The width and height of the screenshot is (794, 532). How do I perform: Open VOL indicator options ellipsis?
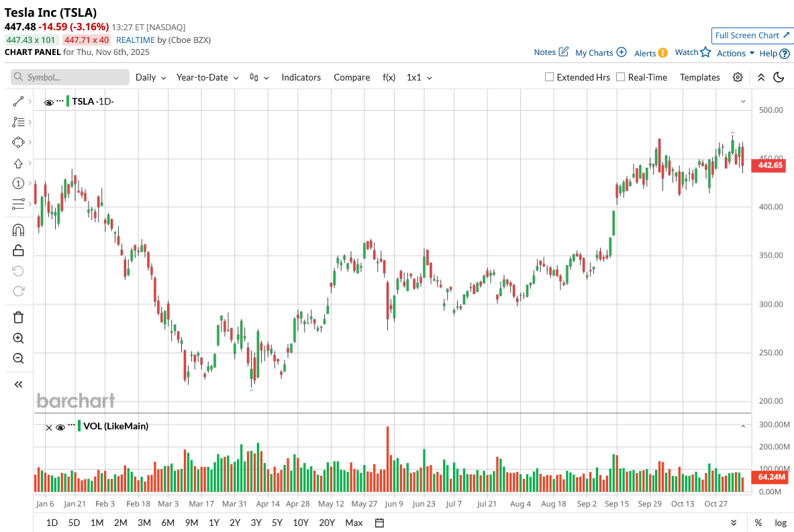click(x=71, y=425)
